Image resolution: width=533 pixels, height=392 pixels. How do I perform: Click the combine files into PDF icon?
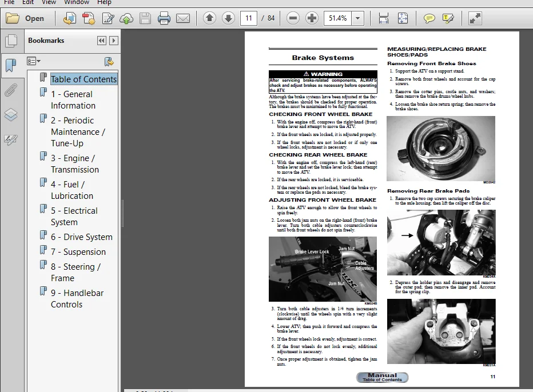click(89, 18)
